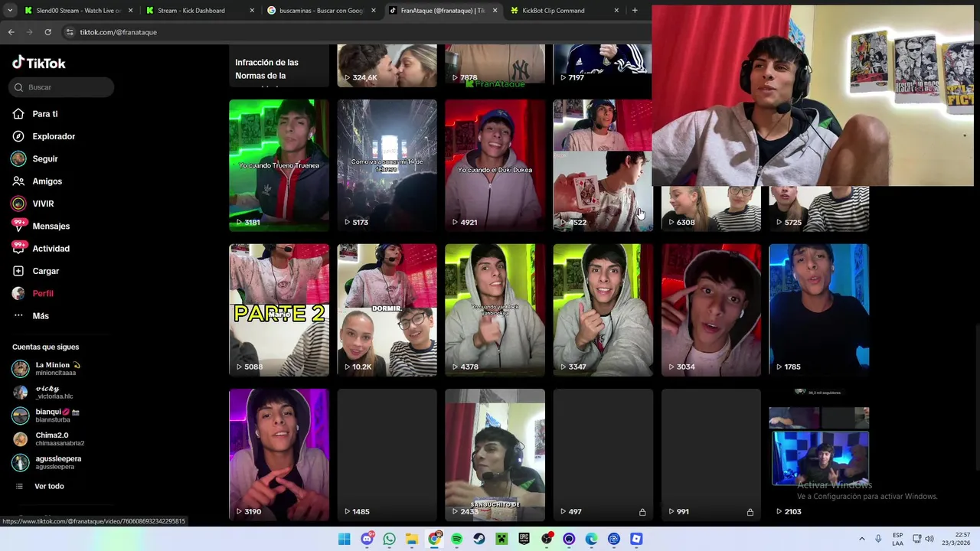Open the video with 6308 views
This screenshot has width=980, height=551.
pos(711,208)
